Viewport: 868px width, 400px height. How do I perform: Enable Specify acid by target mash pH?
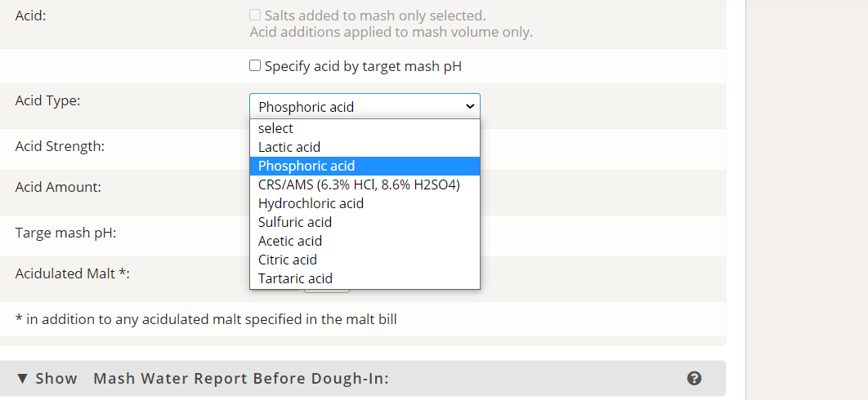click(x=255, y=66)
